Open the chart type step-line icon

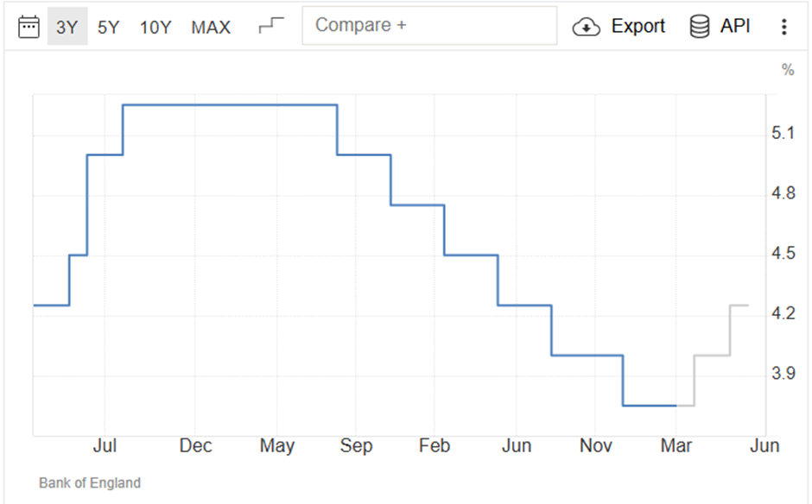click(271, 25)
